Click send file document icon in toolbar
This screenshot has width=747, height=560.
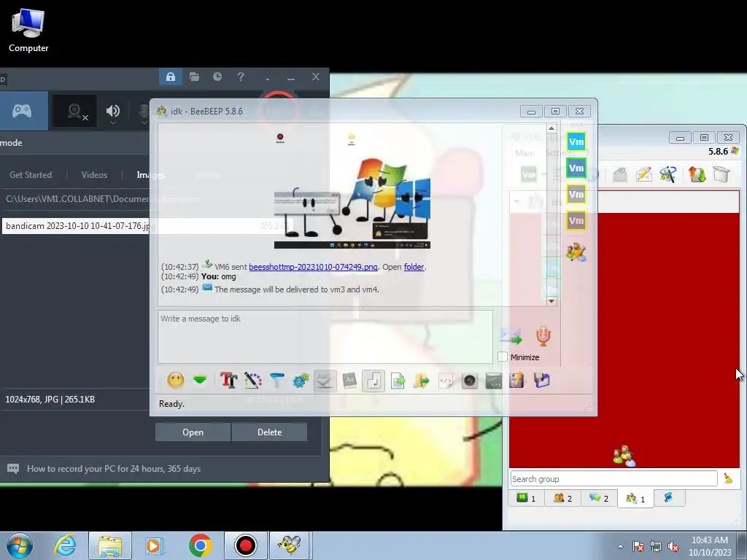click(x=398, y=381)
